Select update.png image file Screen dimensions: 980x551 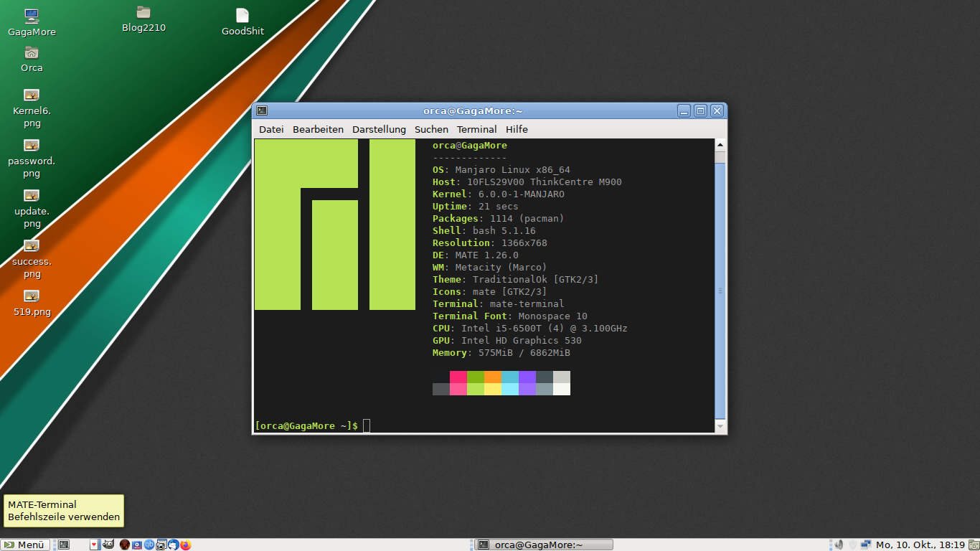(x=32, y=209)
